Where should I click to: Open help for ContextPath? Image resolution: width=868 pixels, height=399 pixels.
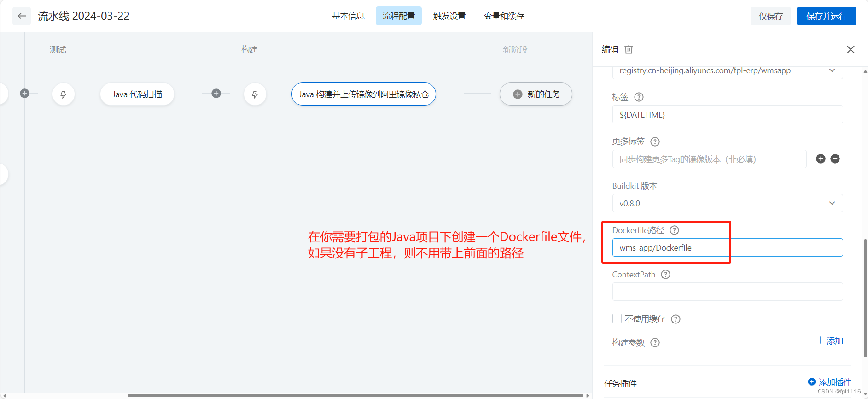[665, 275]
